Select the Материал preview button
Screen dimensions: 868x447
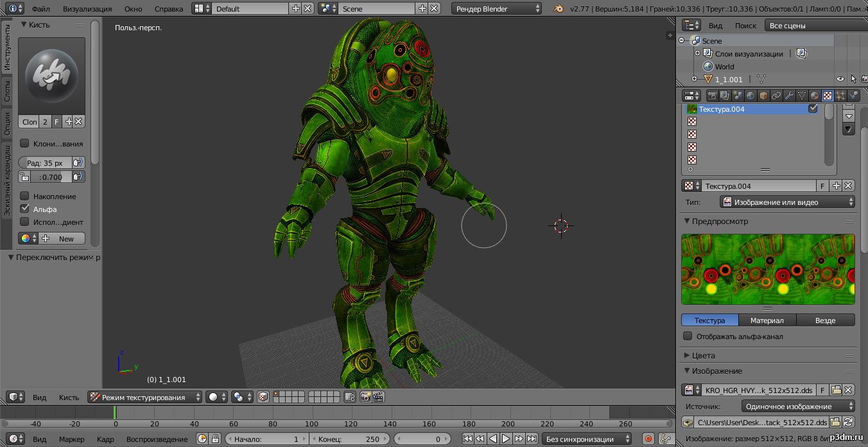point(767,320)
